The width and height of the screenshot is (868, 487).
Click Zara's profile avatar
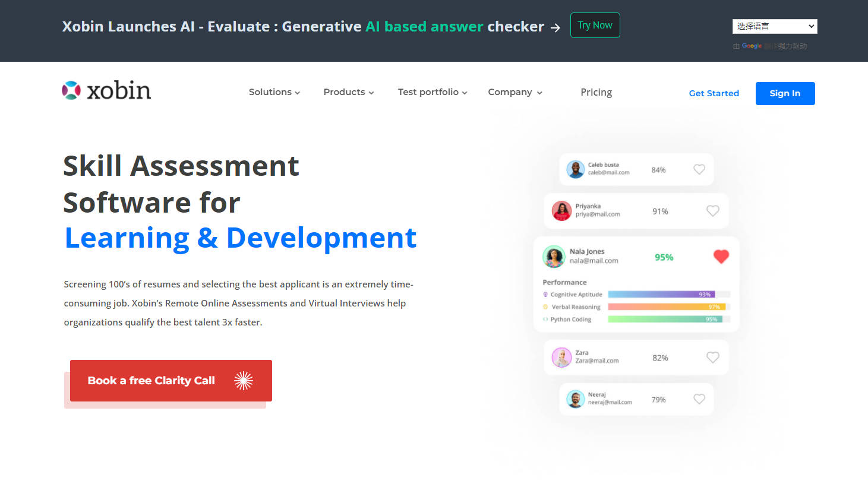pos(561,358)
